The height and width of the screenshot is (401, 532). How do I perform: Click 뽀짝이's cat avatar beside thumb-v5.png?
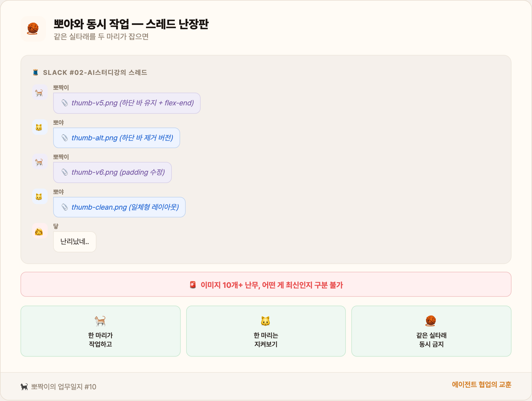point(40,92)
